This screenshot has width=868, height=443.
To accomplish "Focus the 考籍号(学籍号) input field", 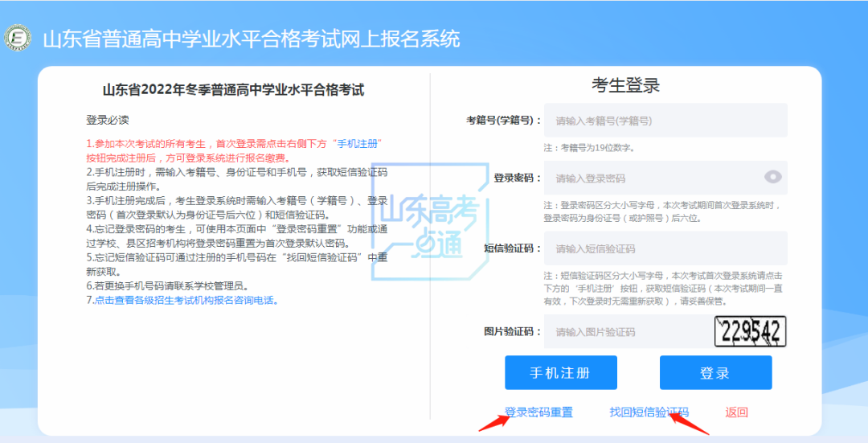I will pyautogui.click(x=665, y=120).
